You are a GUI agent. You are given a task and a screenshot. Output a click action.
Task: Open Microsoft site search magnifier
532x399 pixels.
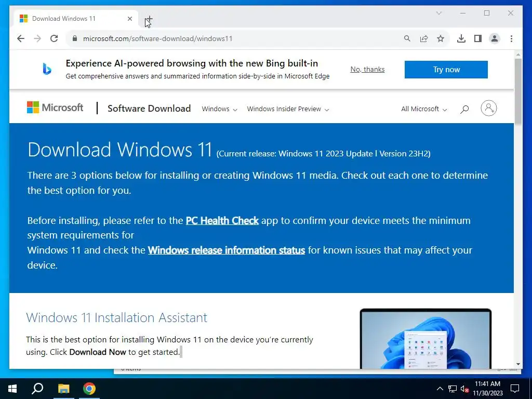click(464, 109)
